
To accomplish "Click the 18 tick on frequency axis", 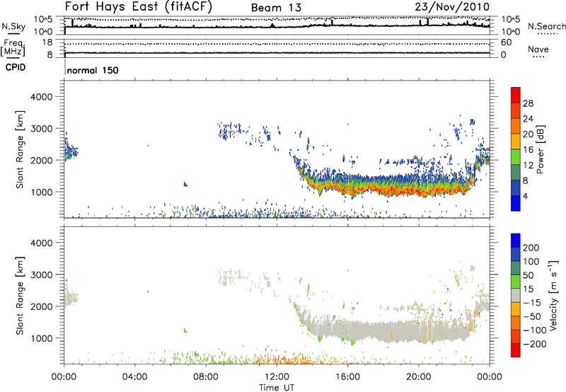I will tap(47, 42).
